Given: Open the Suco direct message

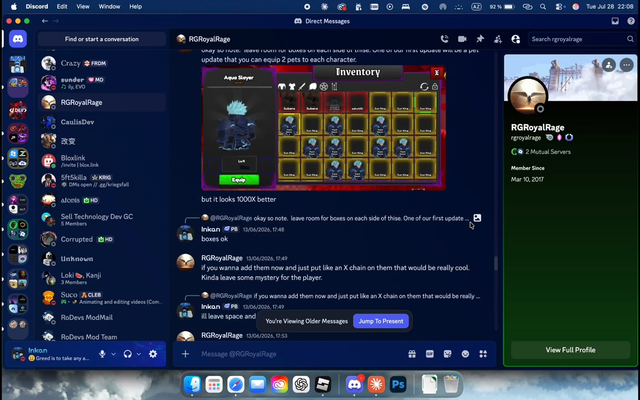Looking at the screenshot, I should 102,298.
